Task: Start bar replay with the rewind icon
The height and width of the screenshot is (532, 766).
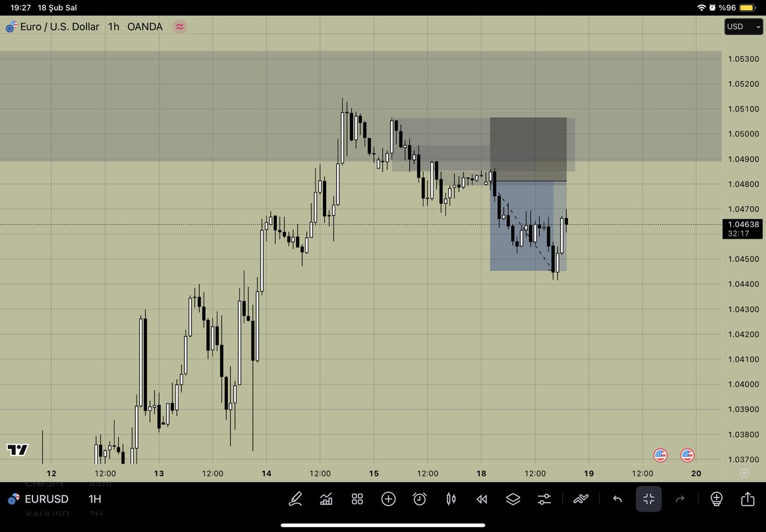Action: (482, 499)
